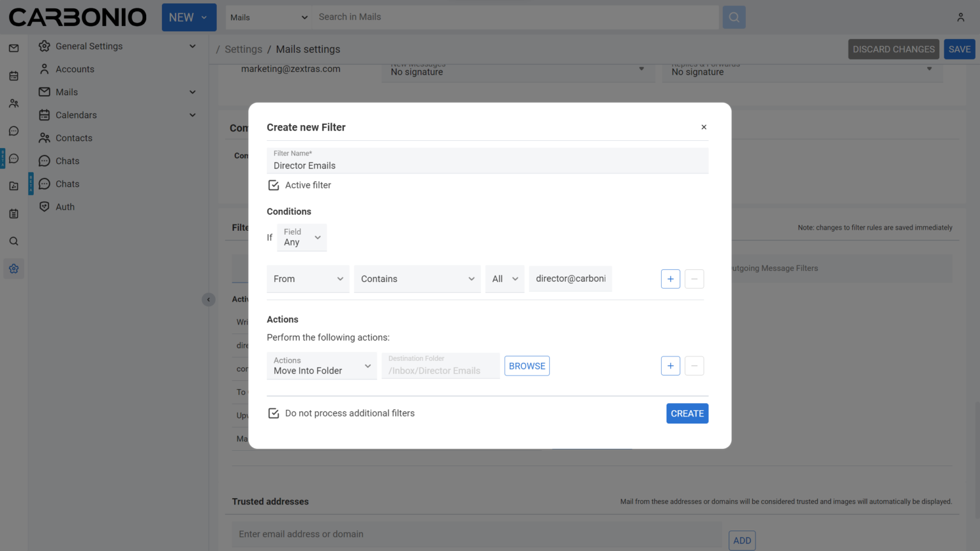Viewport: 980px width, 551px height.
Task: Open the From condition dropdown
Action: pos(308,279)
